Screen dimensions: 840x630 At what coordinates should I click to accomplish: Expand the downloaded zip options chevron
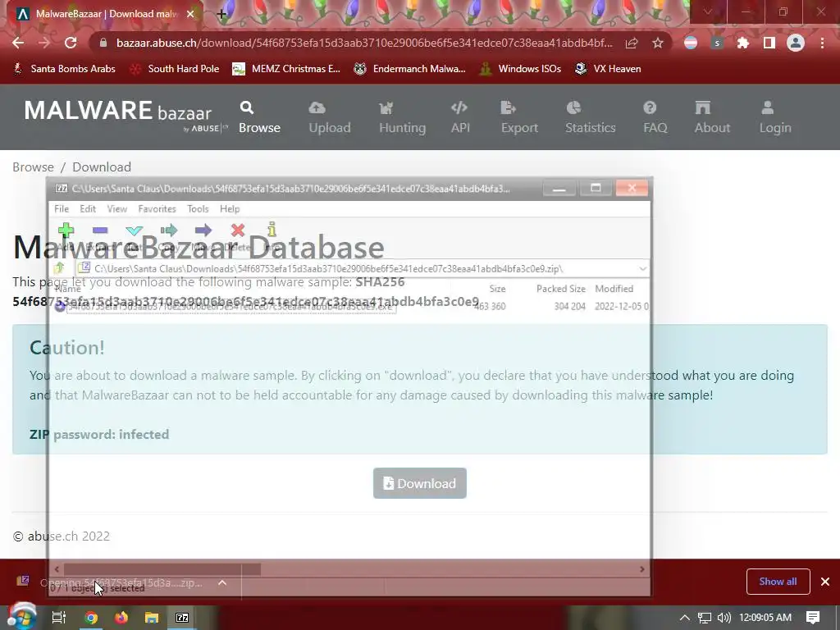click(x=222, y=582)
